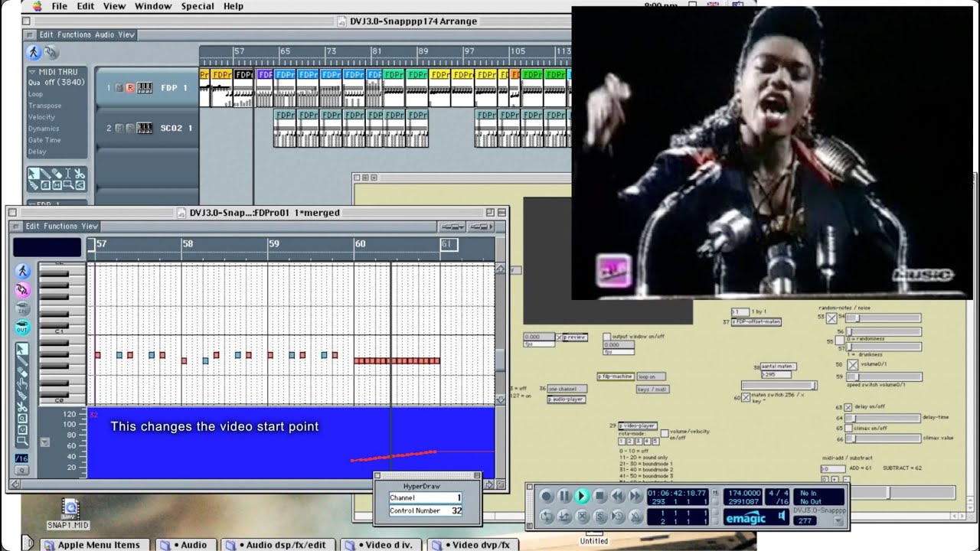Toggle the 'maten switch 256' checkbox

pos(746,397)
